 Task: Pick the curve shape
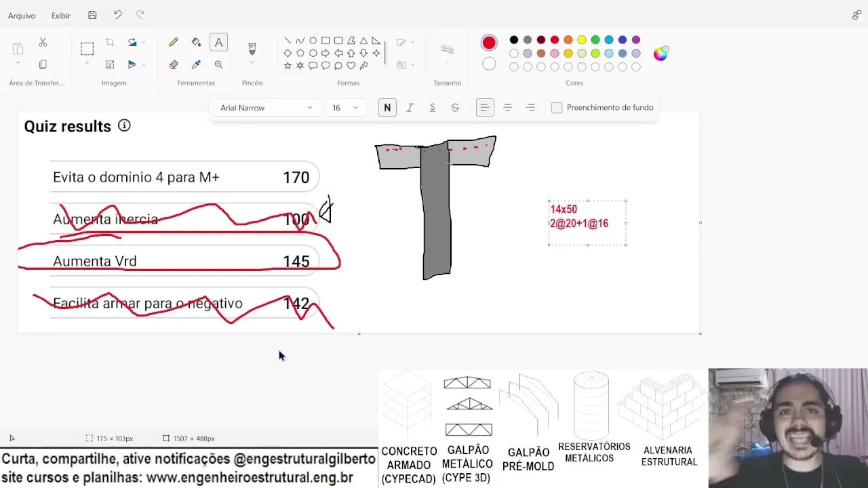tap(300, 41)
